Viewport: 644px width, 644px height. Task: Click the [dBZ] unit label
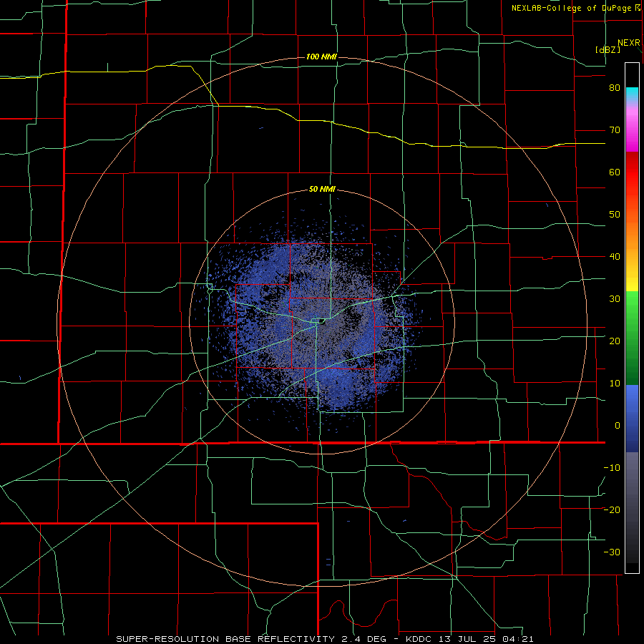[608, 49]
